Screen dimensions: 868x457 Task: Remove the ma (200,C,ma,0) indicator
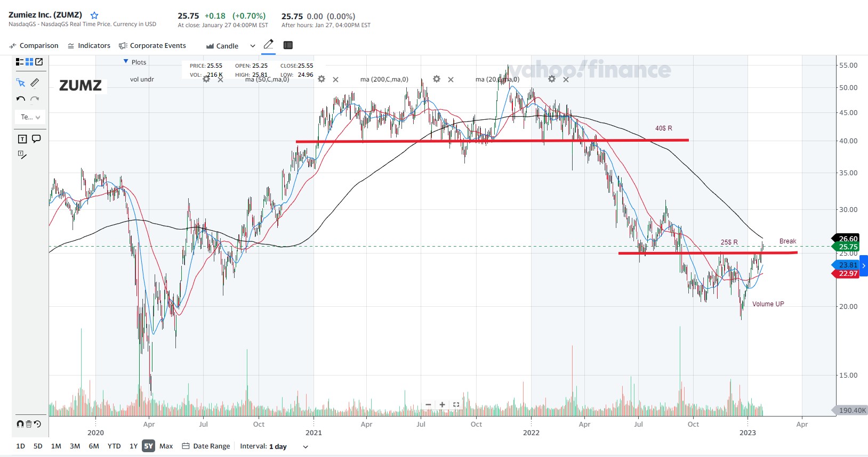[451, 79]
